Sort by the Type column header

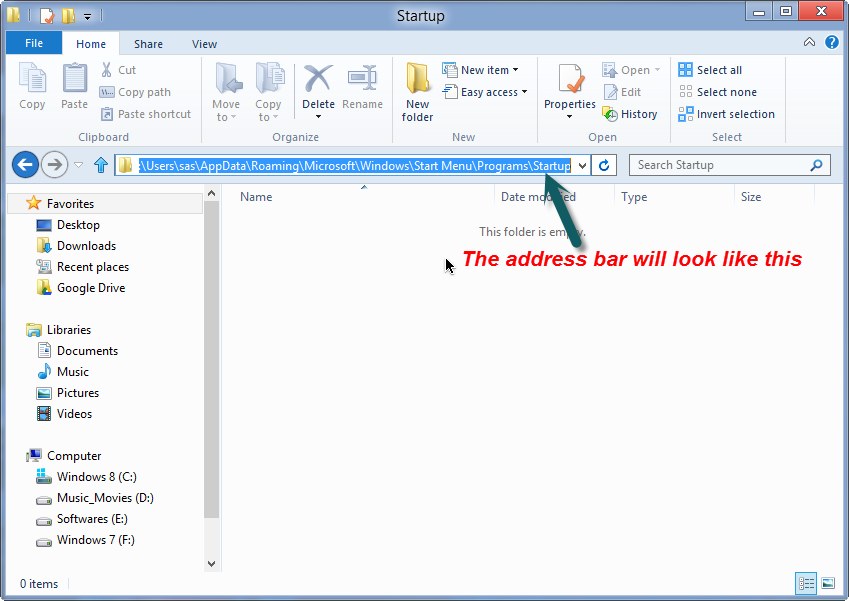click(634, 197)
